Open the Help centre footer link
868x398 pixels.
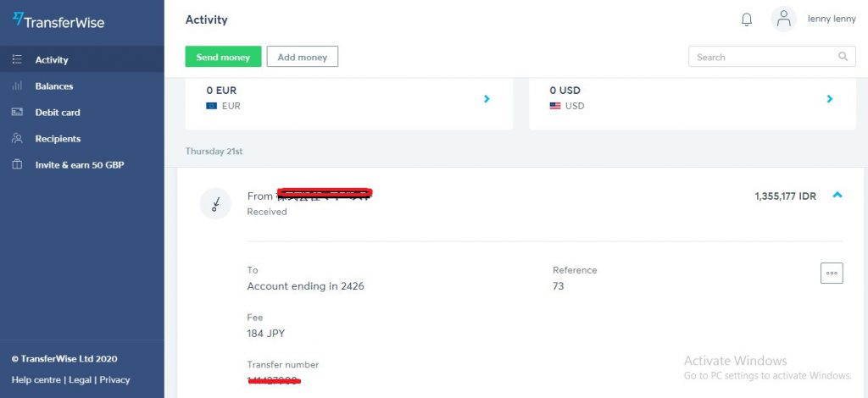35,380
